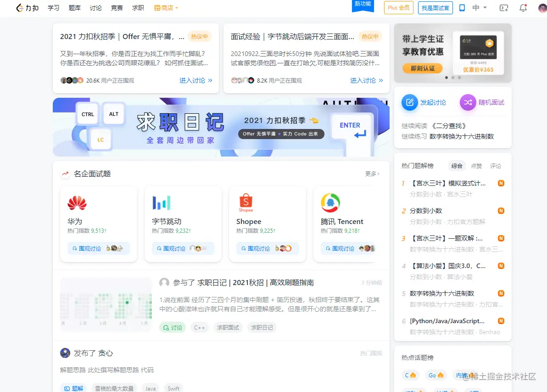Go to 竞赛 menu item
The width and height of the screenshot is (547, 392).
117,8
